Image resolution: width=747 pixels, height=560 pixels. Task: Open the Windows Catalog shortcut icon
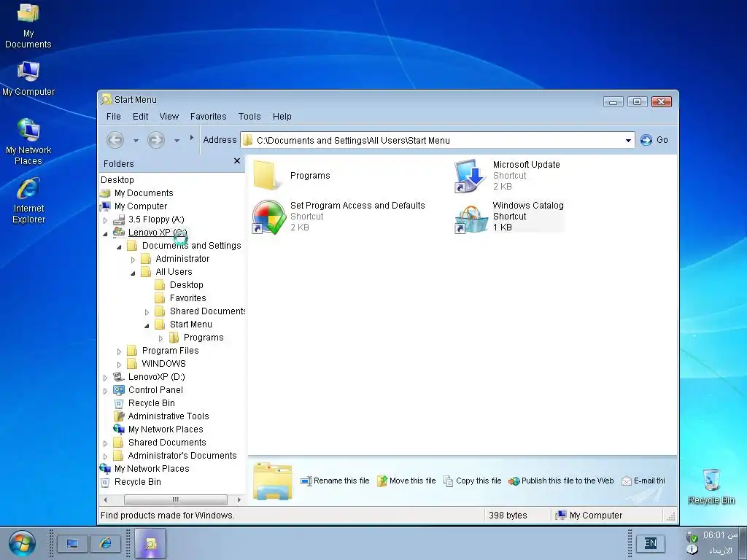click(471, 219)
